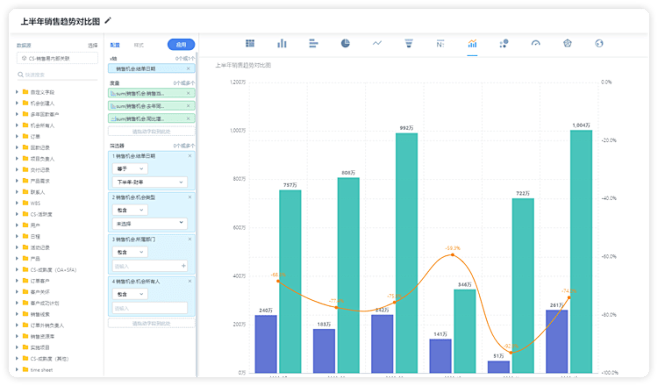
Task: Select the pie chart type icon
Action: pos(345,43)
